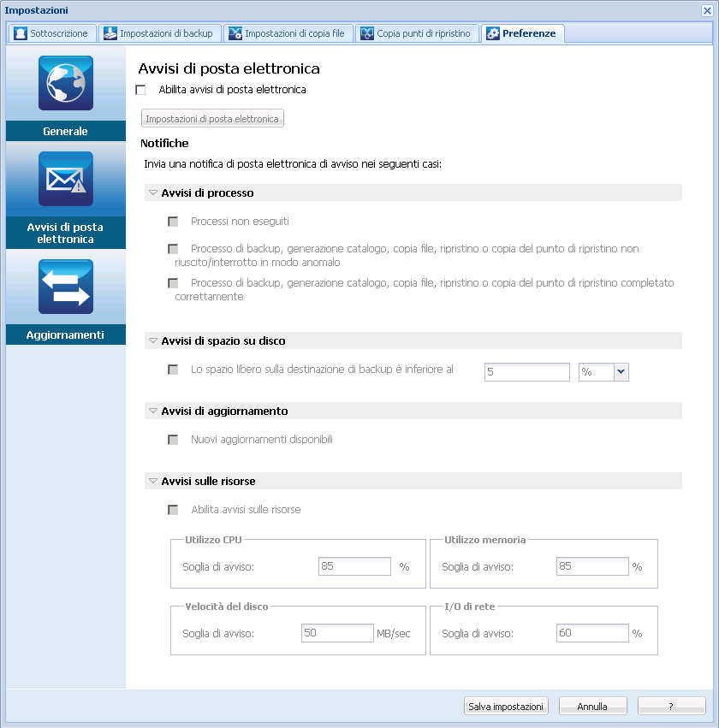Switch to Copia punti di ripristino tab
Viewport: 719px width, 728px height.
click(417, 33)
